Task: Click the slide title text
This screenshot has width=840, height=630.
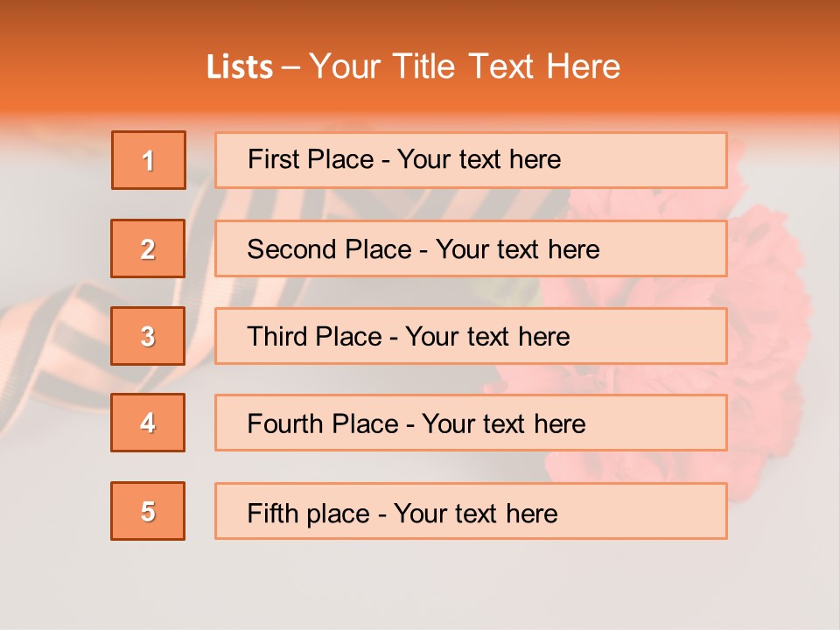Action: click(x=413, y=66)
